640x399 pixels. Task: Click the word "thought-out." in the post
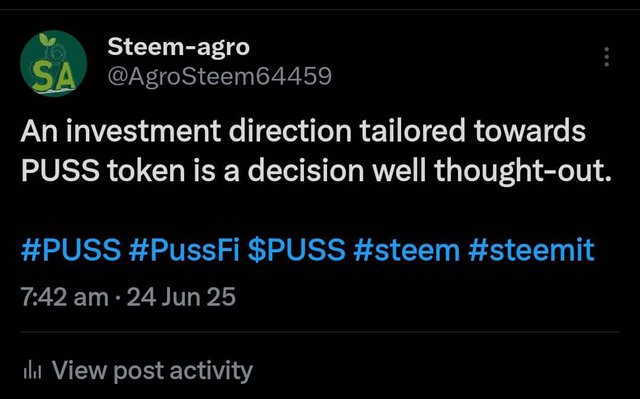[523, 171]
